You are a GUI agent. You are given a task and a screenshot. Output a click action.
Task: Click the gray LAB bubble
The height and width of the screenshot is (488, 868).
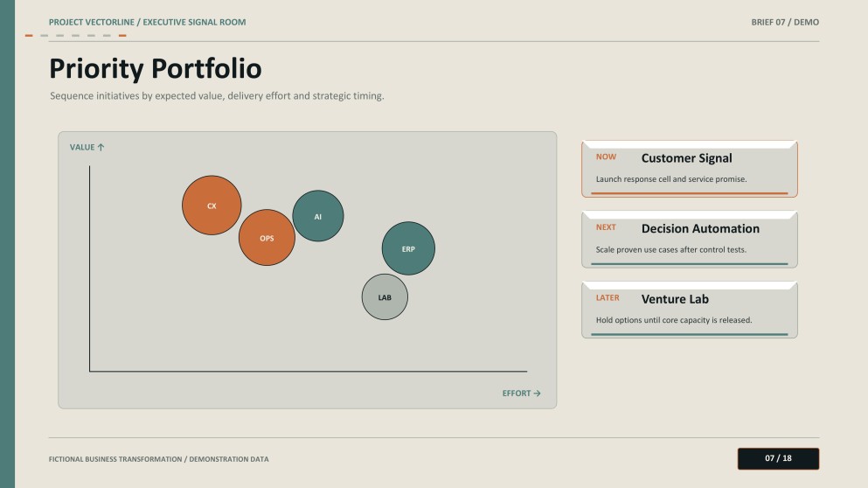coord(385,296)
